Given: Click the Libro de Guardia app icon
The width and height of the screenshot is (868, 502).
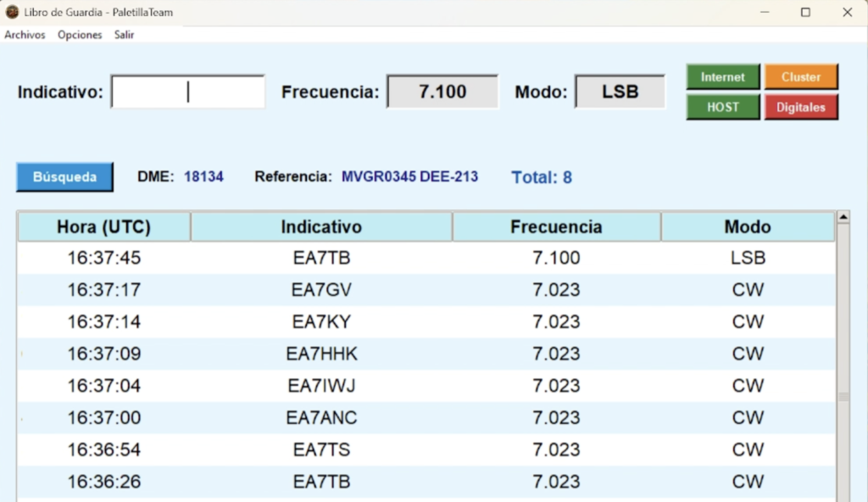Looking at the screenshot, I should [12, 12].
